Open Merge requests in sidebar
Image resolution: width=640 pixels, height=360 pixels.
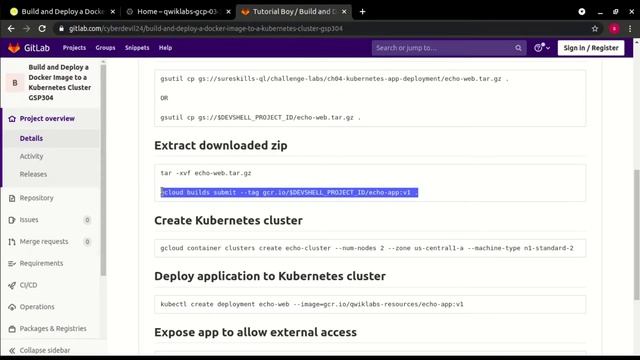pos(44,242)
